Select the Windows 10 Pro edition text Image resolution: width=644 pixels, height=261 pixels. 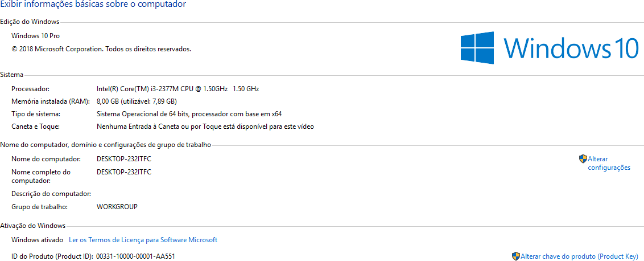35,36
